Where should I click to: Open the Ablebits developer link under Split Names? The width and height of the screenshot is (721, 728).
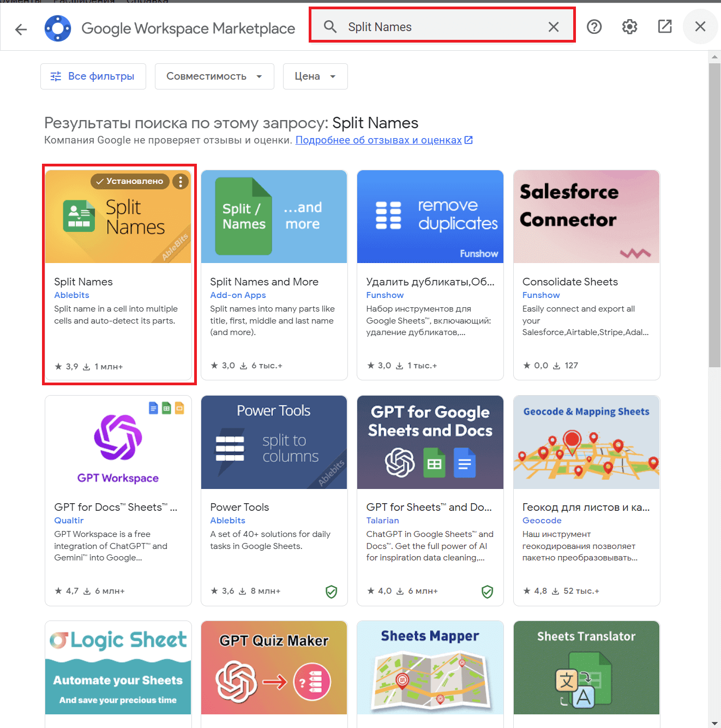pyautogui.click(x=71, y=295)
